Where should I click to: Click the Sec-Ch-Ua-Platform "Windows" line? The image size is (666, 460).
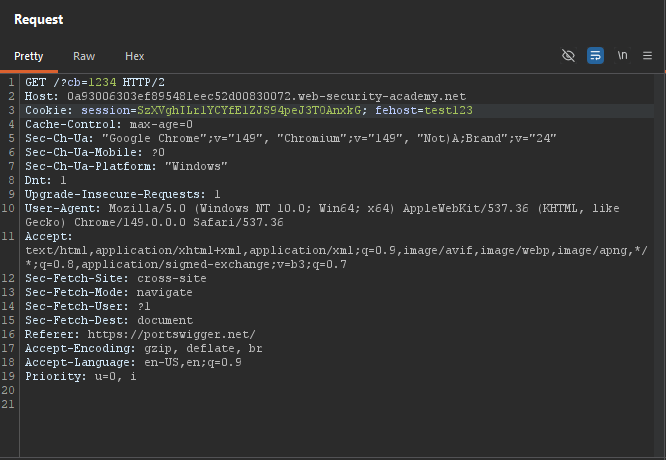point(126,166)
